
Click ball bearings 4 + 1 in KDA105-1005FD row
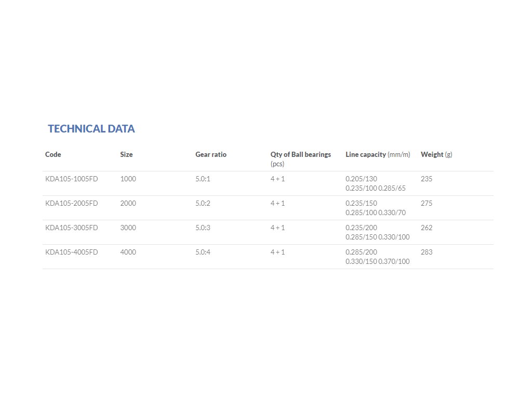(x=277, y=179)
